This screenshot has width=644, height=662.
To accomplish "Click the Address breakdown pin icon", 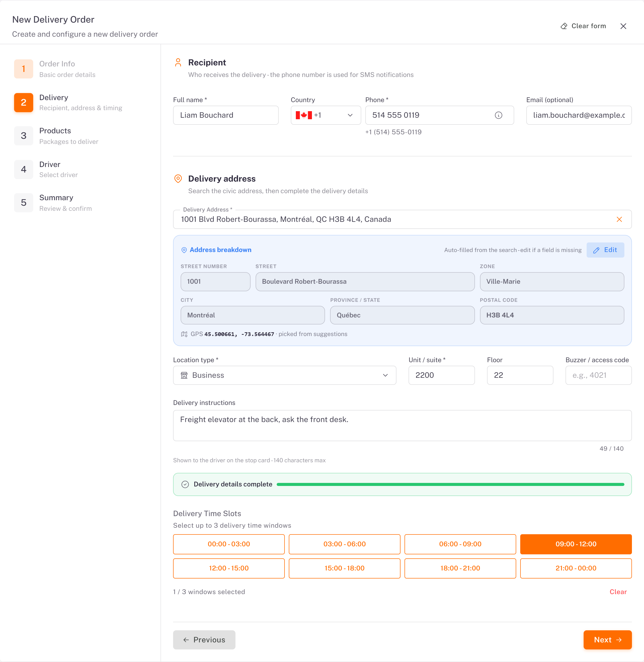I will click(x=184, y=250).
